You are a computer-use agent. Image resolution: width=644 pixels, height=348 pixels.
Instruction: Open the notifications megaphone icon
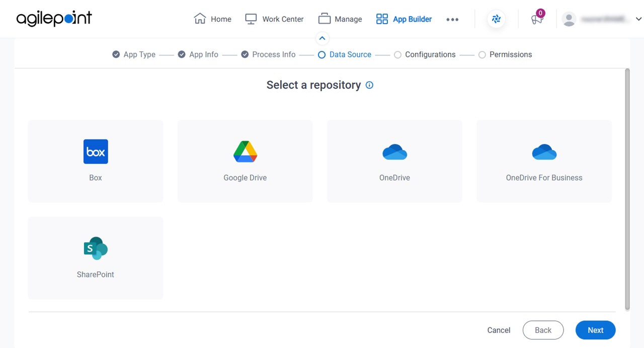click(537, 20)
